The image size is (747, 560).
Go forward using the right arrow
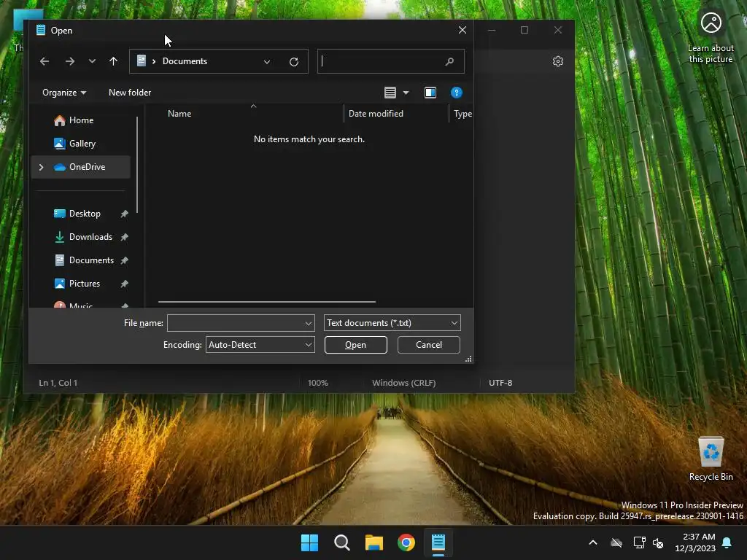tap(69, 61)
